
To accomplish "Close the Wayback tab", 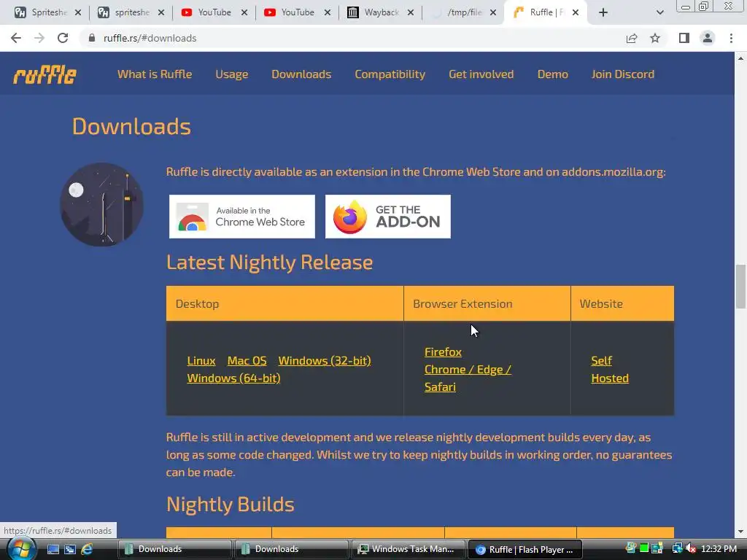I will coord(411,12).
